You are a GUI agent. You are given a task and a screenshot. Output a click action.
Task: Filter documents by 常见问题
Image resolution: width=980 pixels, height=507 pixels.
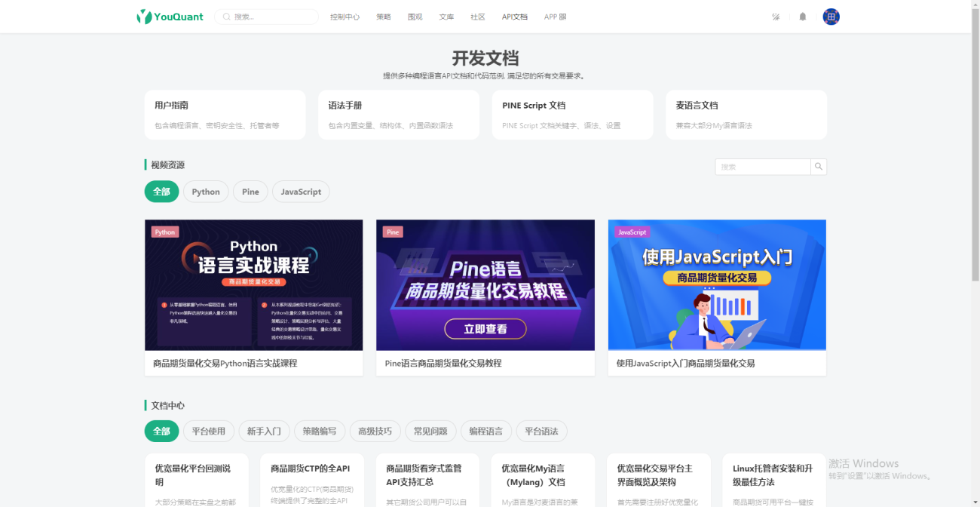point(430,432)
